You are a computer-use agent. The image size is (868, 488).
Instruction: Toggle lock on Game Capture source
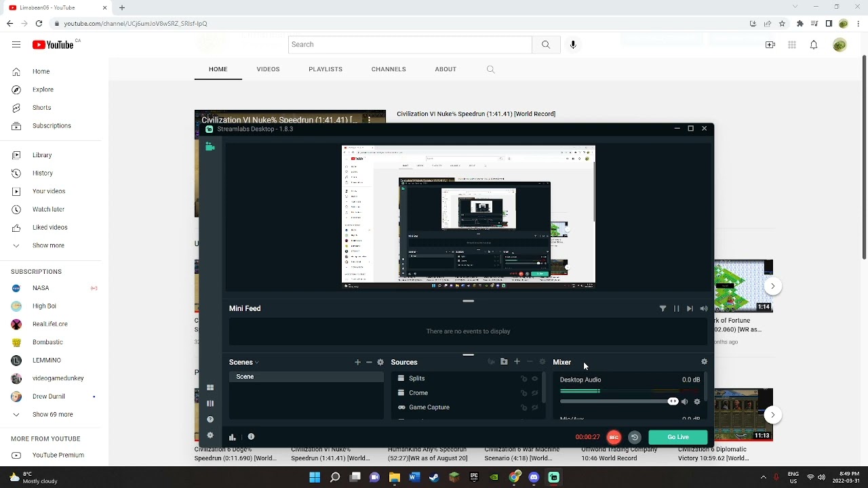click(x=524, y=407)
